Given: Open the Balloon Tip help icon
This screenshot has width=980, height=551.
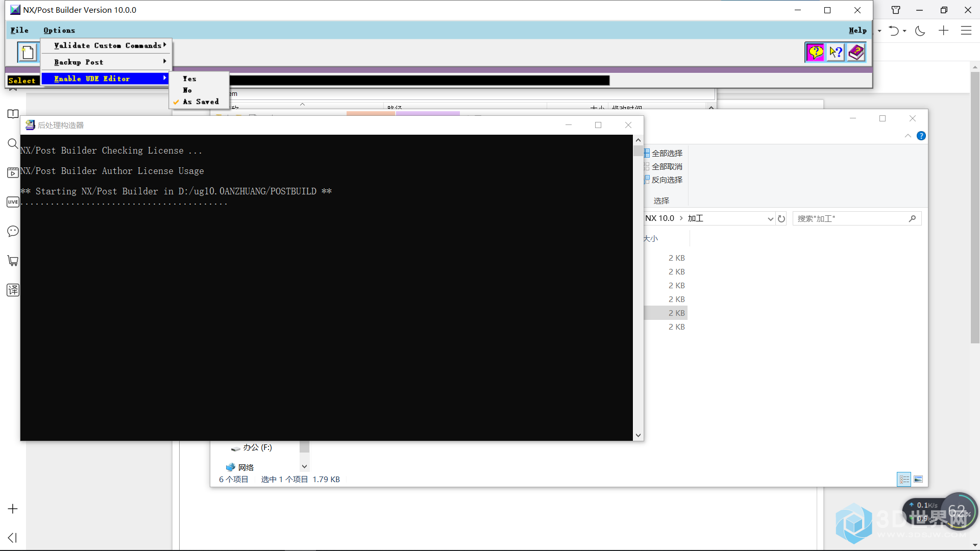Looking at the screenshot, I should (815, 52).
